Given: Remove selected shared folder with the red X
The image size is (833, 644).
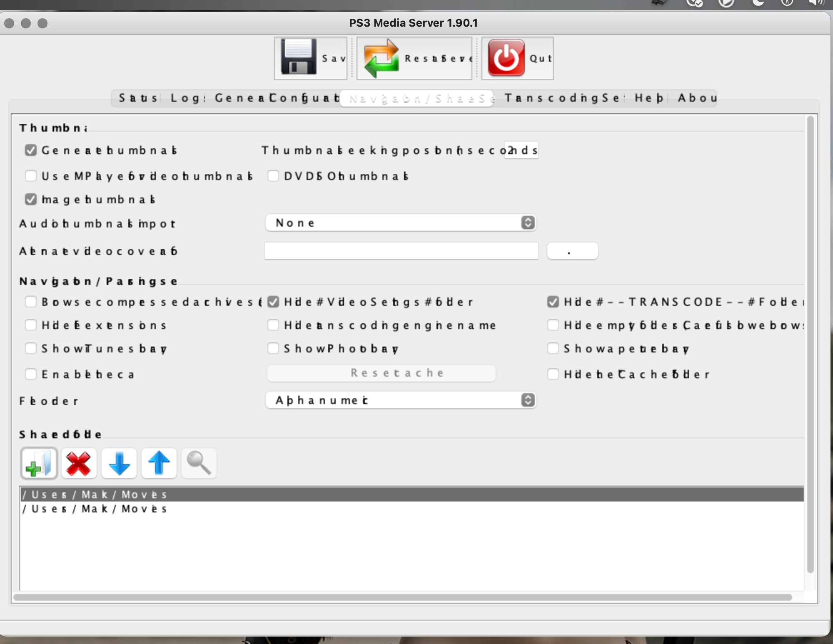Looking at the screenshot, I should tap(79, 463).
